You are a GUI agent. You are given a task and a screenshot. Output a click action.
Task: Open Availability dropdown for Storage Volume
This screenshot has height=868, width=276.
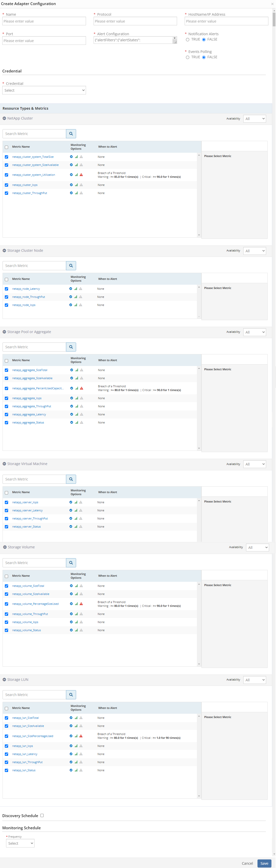click(257, 548)
